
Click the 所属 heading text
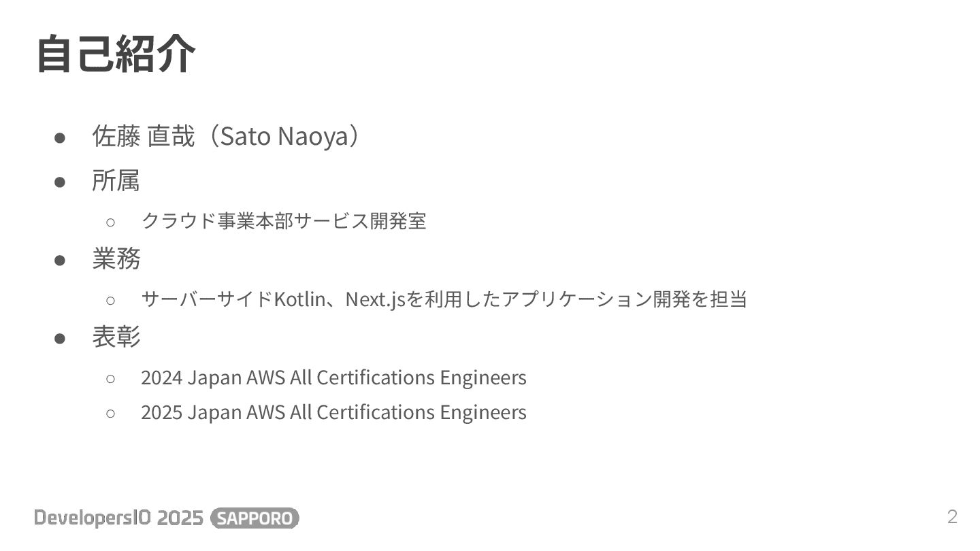(x=116, y=181)
